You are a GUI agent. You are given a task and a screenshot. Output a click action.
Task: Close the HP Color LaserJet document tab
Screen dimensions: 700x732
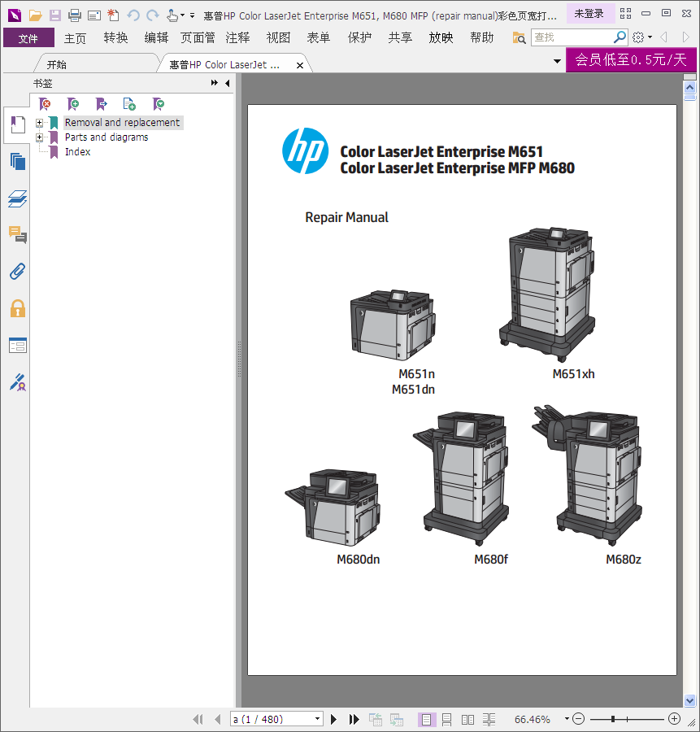(300, 65)
